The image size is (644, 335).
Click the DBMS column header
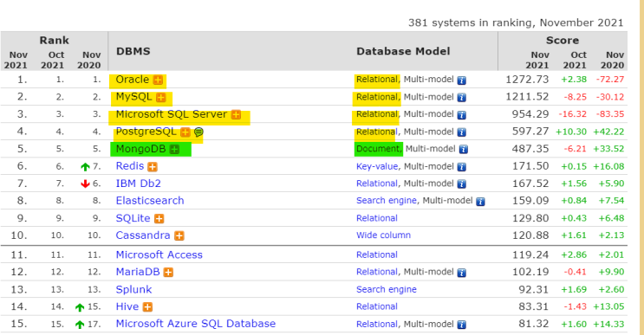coord(133,51)
